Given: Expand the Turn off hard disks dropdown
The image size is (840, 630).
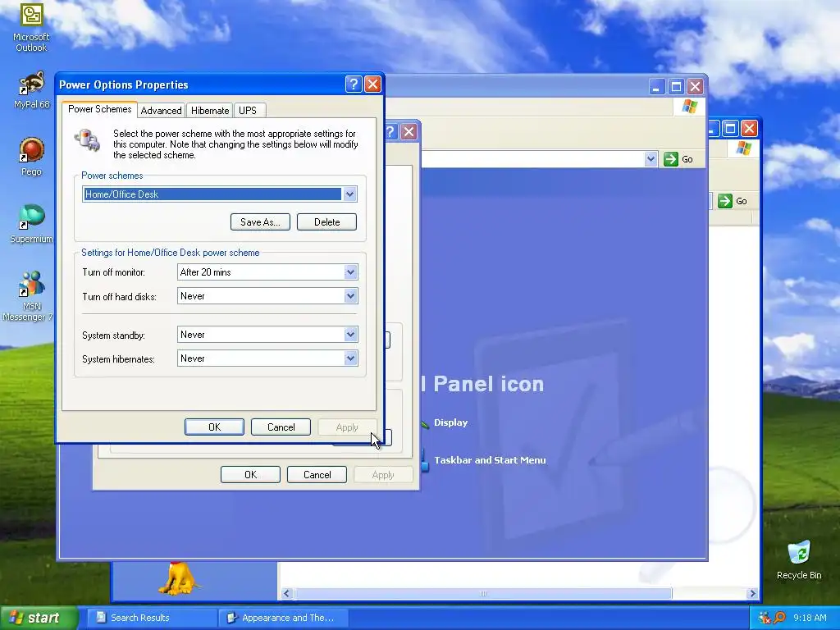Looking at the screenshot, I should (x=350, y=295).
